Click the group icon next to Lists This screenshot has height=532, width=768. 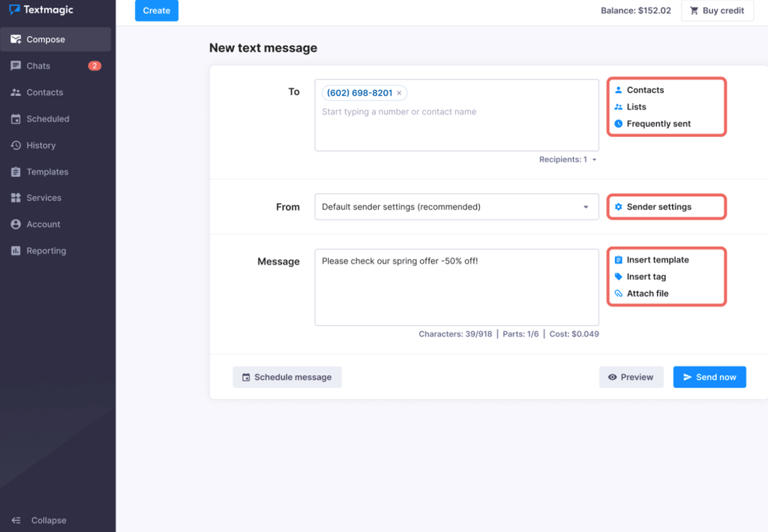[x=619, y=106]
